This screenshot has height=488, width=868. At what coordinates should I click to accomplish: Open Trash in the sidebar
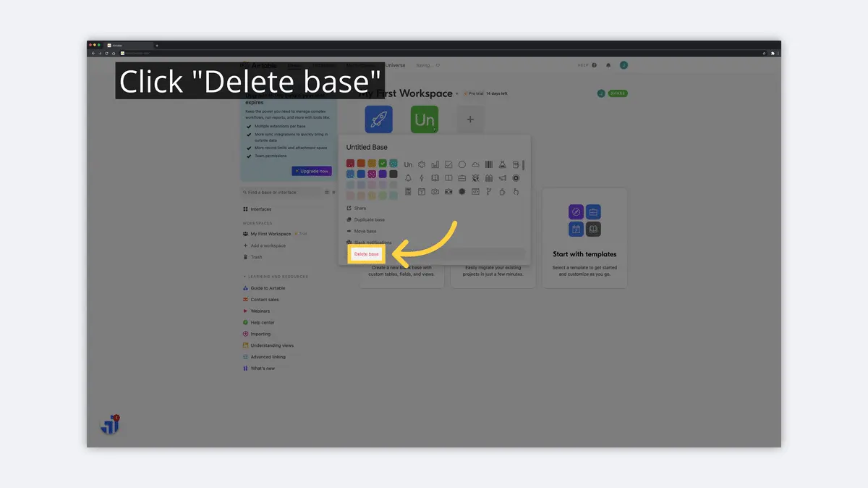(252, 257)
